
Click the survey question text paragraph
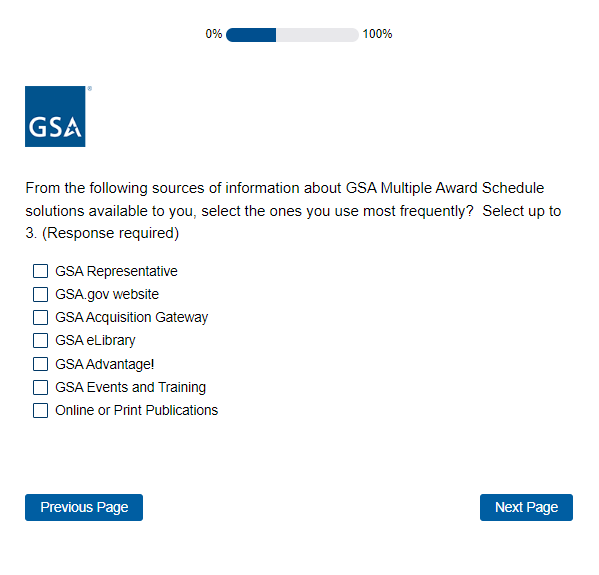(x=293, y=211)
